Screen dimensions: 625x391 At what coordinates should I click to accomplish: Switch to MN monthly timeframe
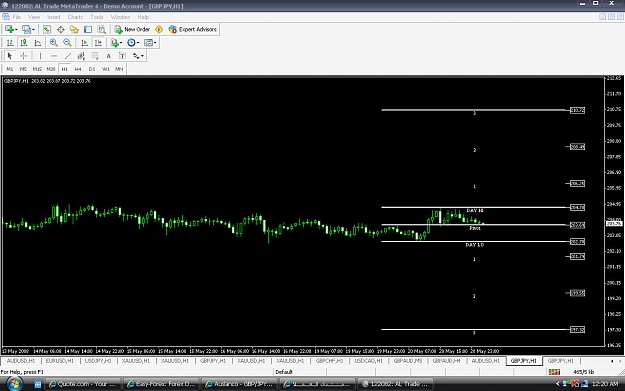[119, 69]
